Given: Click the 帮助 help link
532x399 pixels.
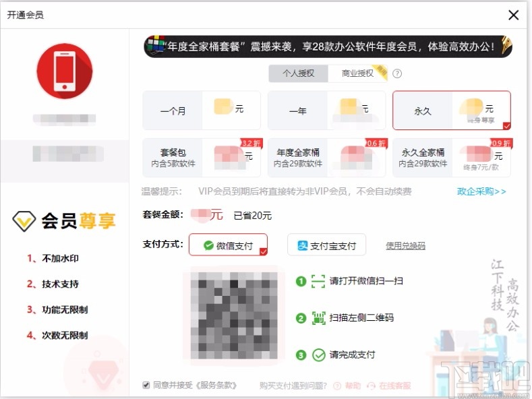Looking at the screenshot, I should (353, 386).
